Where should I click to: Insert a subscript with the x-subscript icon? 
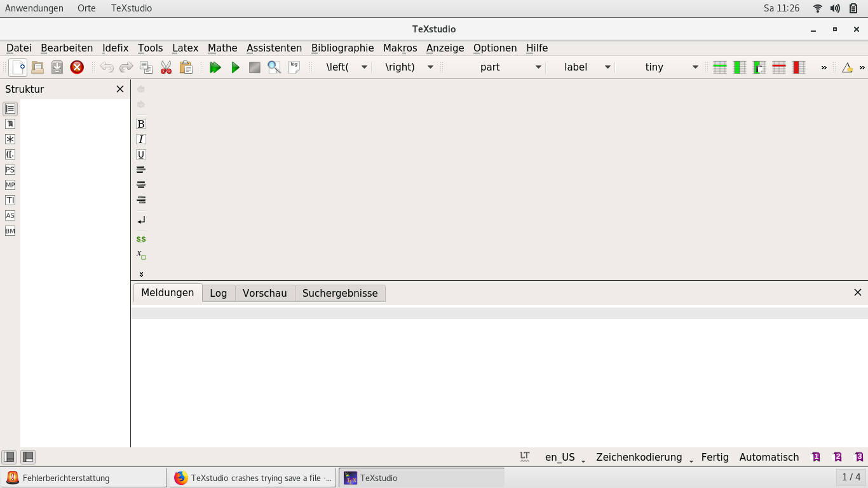[x=141, y=254]
